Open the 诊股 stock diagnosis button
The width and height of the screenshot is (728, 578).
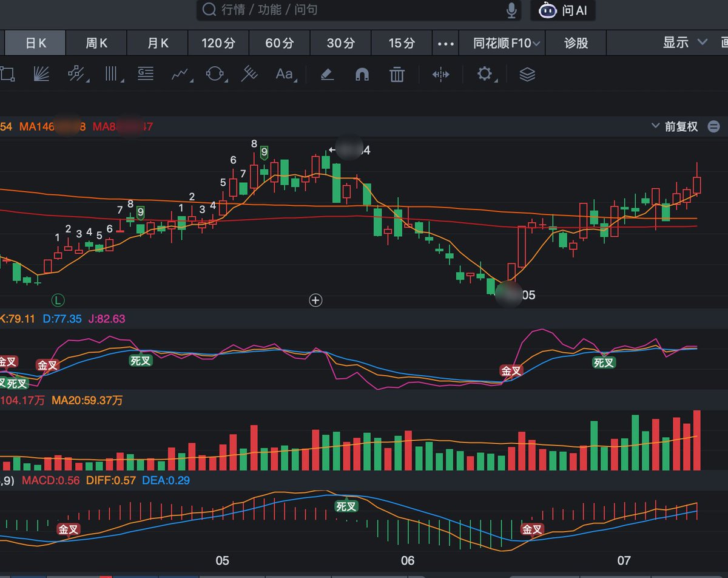pos(576,43)
